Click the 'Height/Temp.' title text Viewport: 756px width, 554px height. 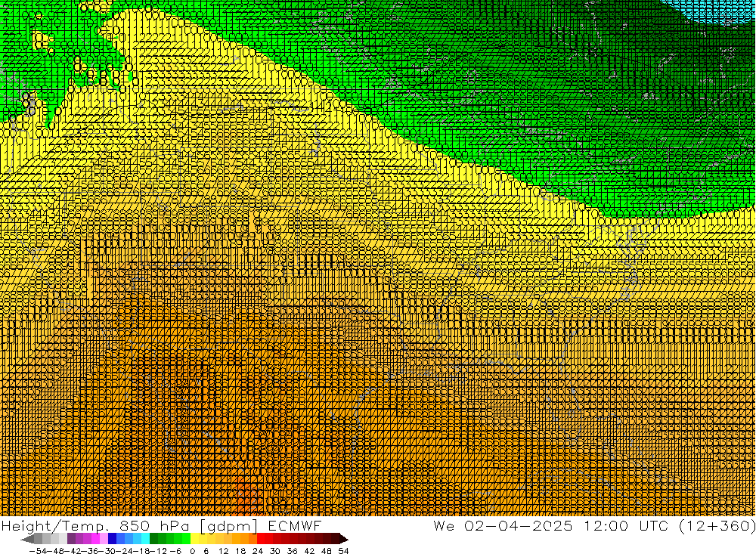[x=55, y=526]
